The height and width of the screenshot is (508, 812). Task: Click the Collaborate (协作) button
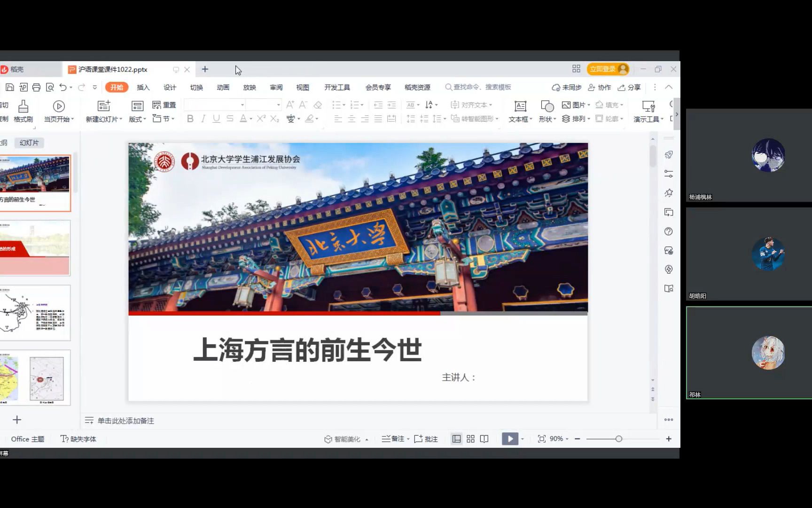click(600, 87)
